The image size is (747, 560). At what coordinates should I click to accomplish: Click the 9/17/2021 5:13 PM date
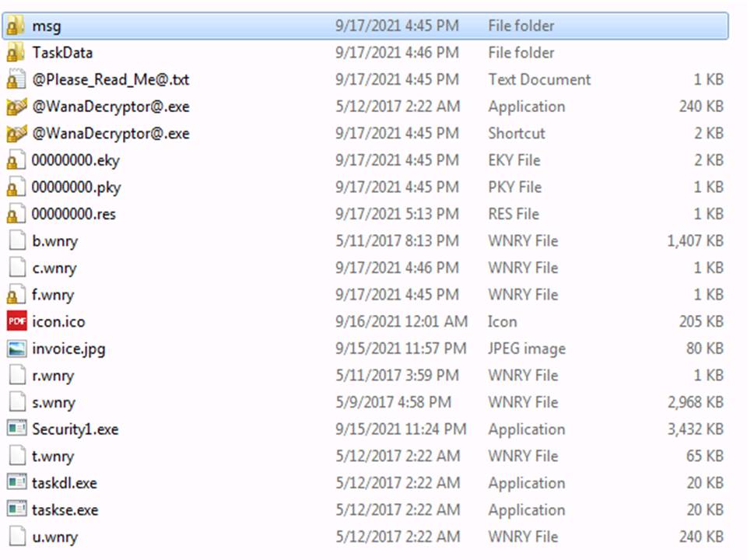pos(398,214)
